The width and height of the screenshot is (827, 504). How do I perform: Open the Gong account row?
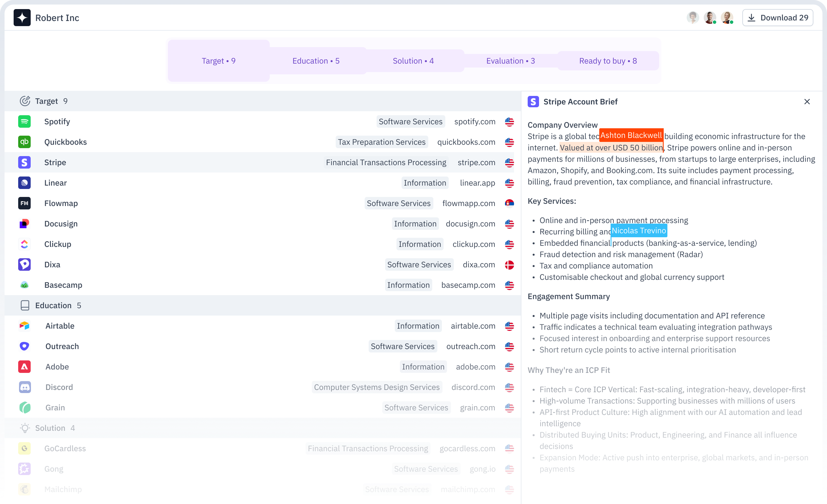(x=262, y=469)
